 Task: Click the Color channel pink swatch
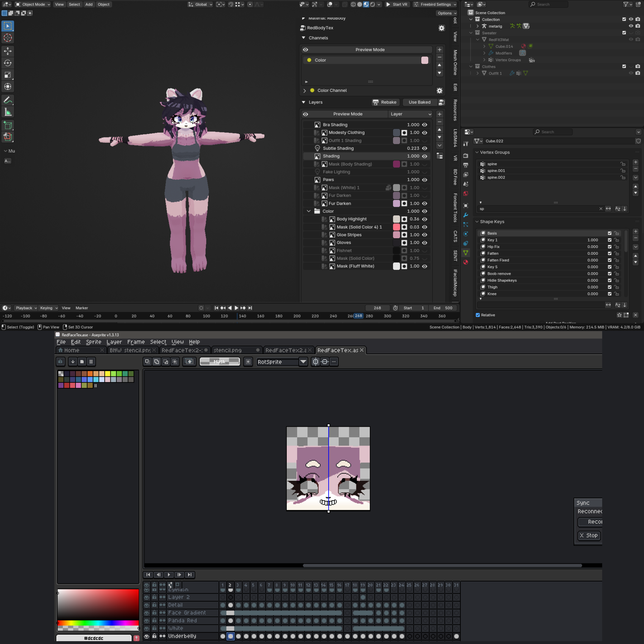coord(425,60)
